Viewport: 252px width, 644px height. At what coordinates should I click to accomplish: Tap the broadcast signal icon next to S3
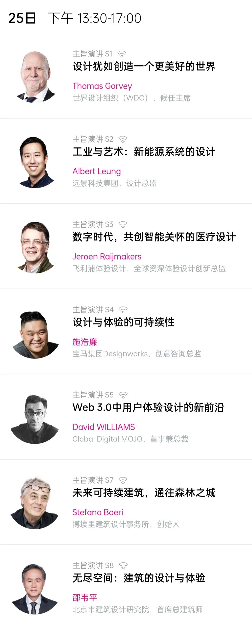point(123,224)
